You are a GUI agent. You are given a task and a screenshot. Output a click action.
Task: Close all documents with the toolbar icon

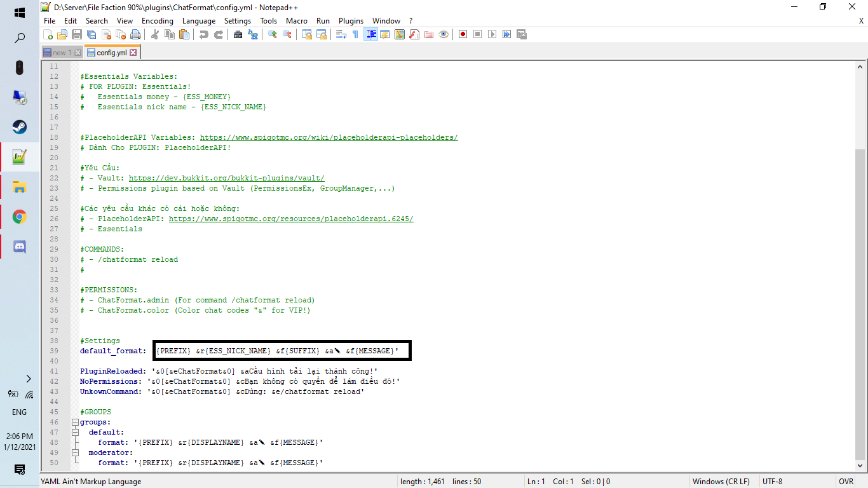pyautogui.click(x=121, y=34)
